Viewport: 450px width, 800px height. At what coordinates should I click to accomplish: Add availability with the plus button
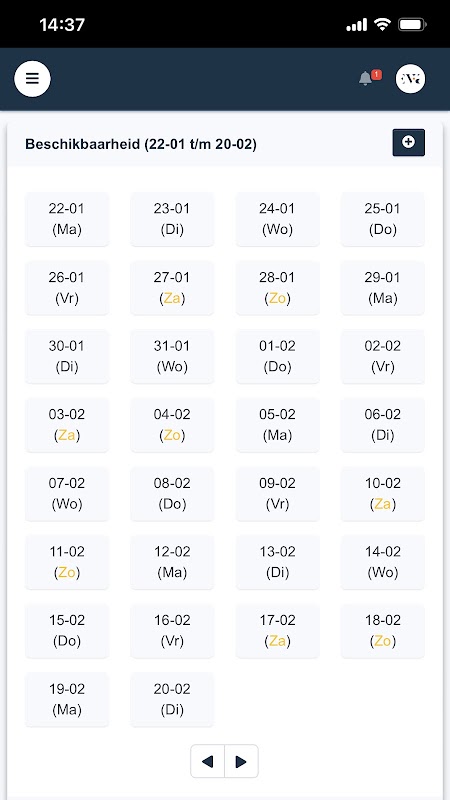click(408, 142)
